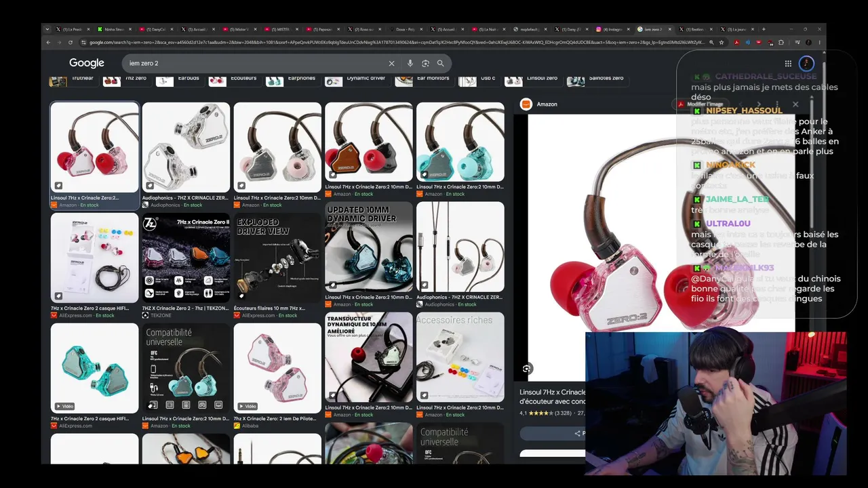Open the orange and black Zero:2 thumbnail

point(369,142)
